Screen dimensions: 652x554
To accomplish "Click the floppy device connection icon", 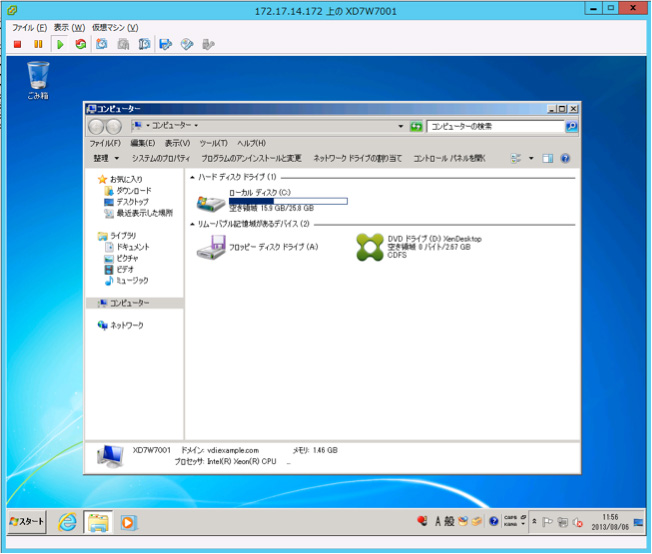I will tap(165, 44).
